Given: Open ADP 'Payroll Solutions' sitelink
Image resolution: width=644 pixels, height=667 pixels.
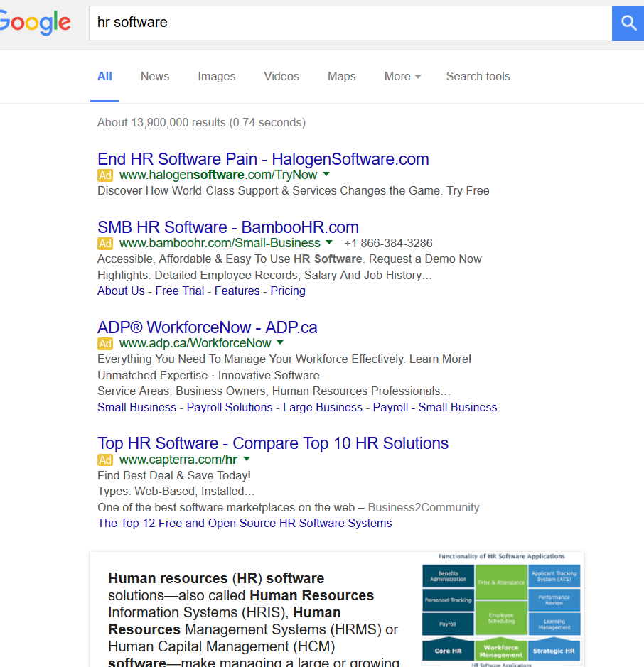Looking at the screenshot, I should pyautogui.click(x=230, y=408).
